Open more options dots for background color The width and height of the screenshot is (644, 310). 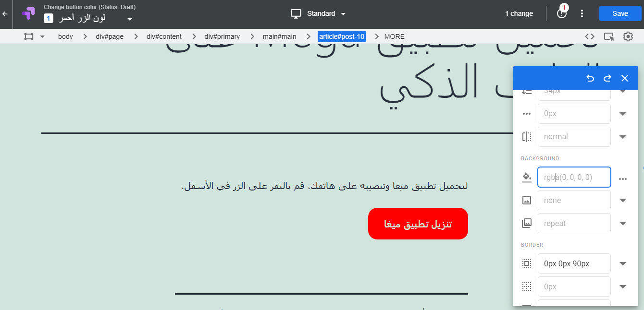tap(623, 179)
